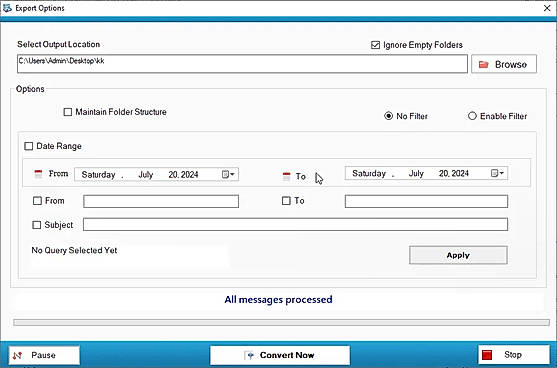Check the To recipient filter checkbox

[286, 201]
